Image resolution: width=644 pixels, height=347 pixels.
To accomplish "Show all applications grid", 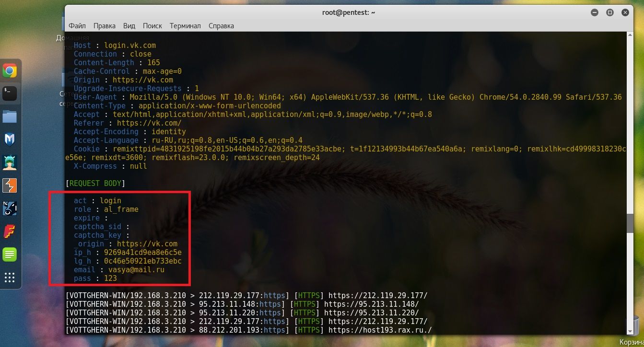I will (x=10, y=278).
